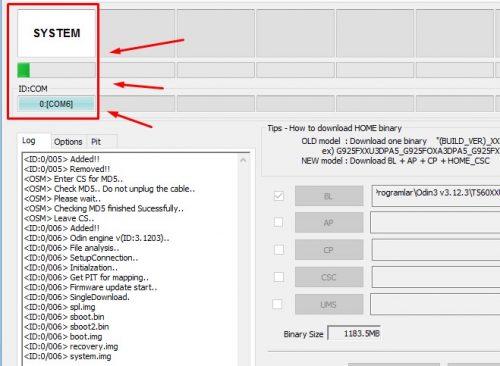Click the CP file button
The width and height of the screenshot is (500, 366).
[329, 250]
